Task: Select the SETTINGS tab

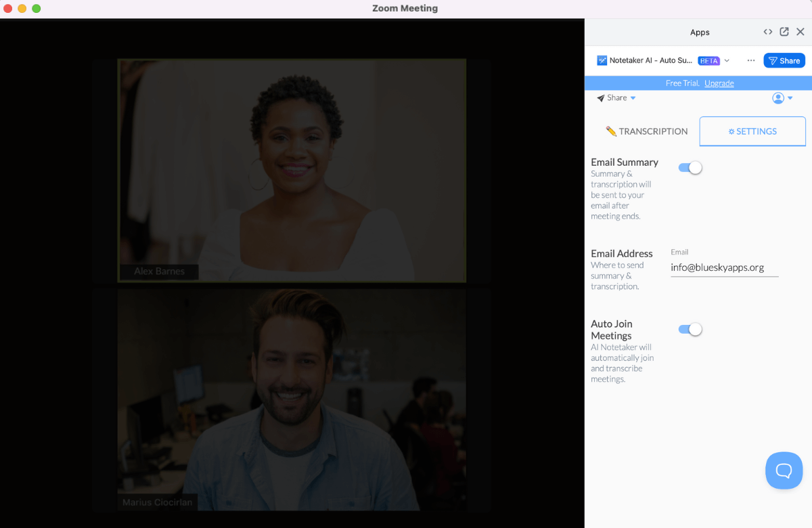Action: 752,131
